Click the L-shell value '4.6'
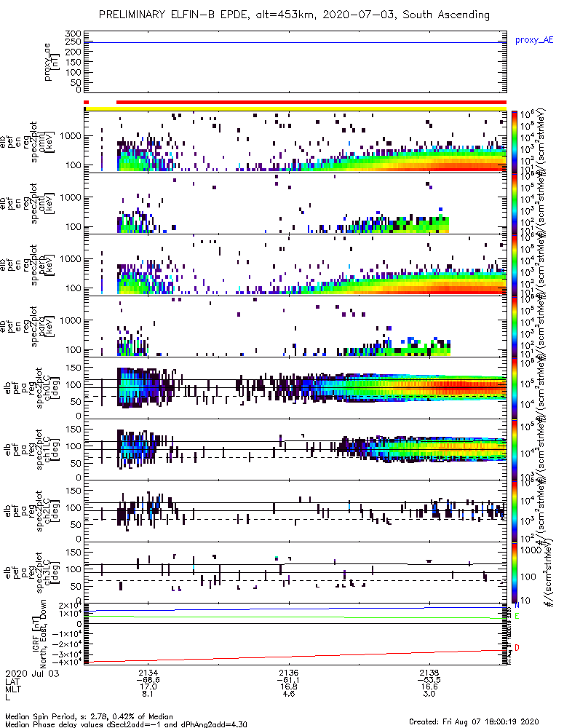Screen dimensions: 564x728 (x=289, y=694)
